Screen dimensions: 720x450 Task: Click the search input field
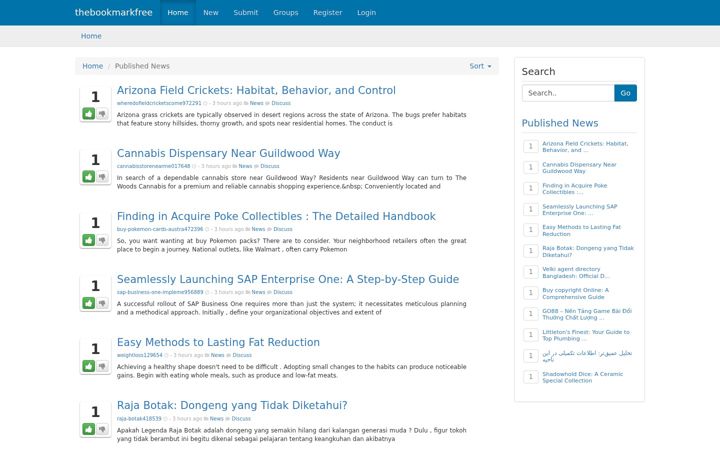[568, 93]
